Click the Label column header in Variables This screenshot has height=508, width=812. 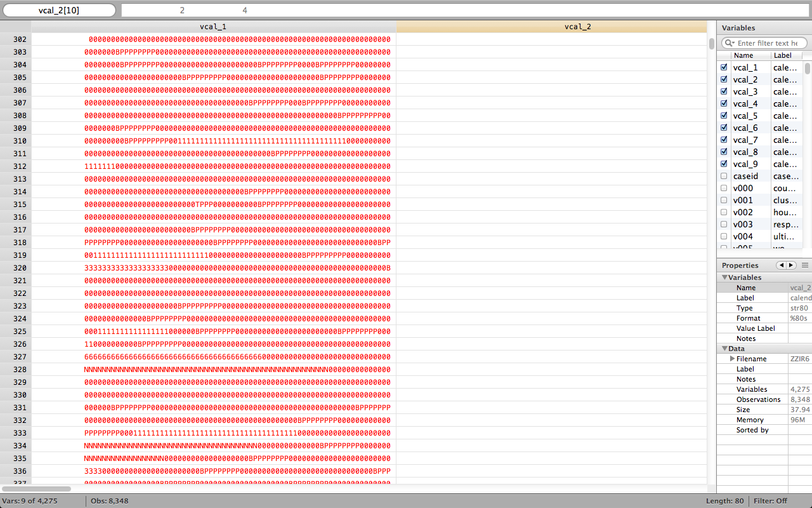point(783,55)
